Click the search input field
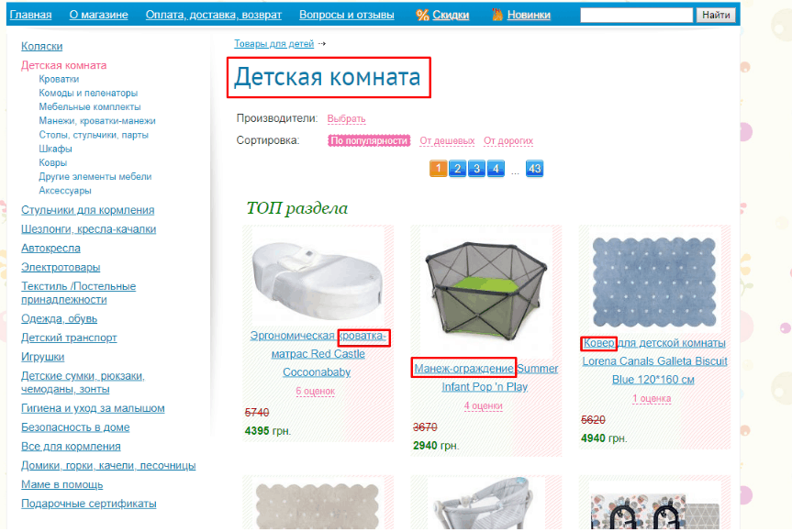 tap(636, 16)
